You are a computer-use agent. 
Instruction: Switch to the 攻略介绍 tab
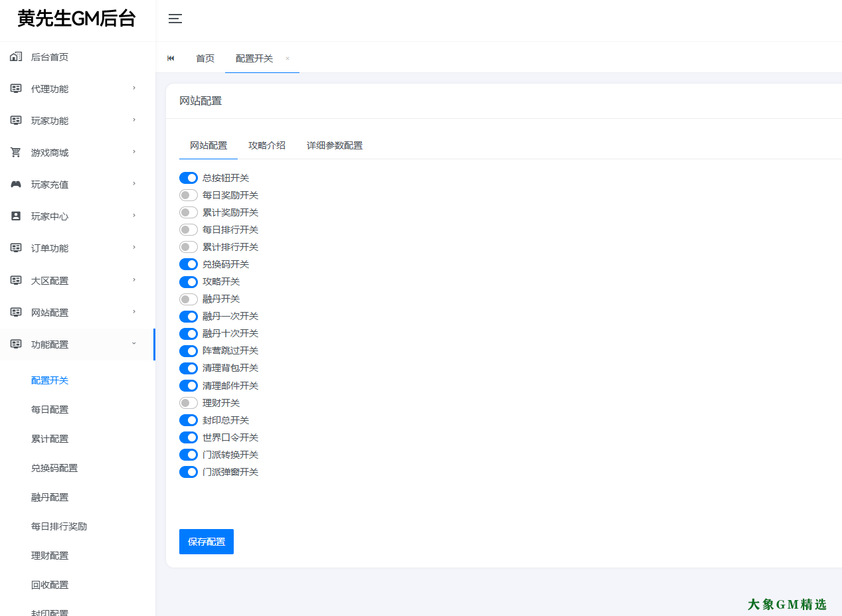click(x=267, y=145)
